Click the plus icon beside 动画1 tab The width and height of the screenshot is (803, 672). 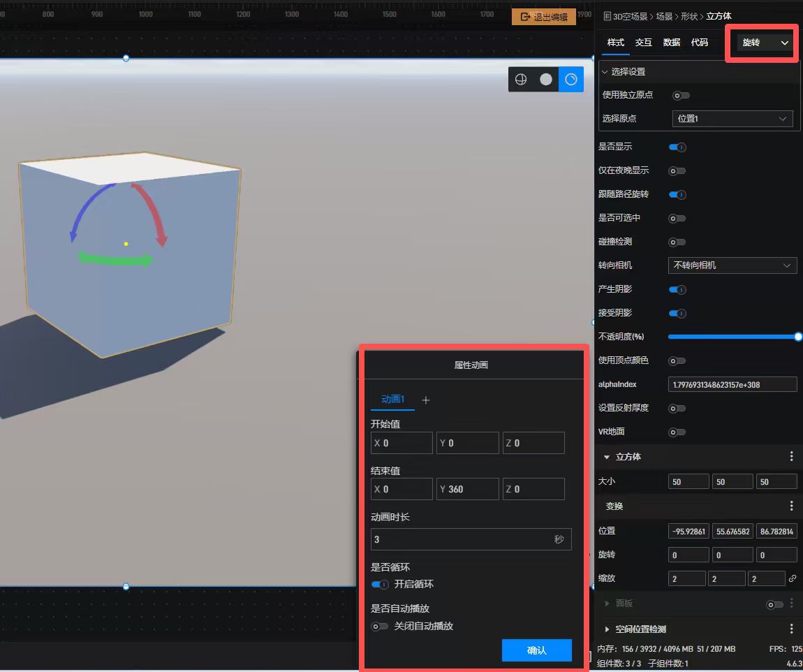pyautogui.click(x=426, y=400)
